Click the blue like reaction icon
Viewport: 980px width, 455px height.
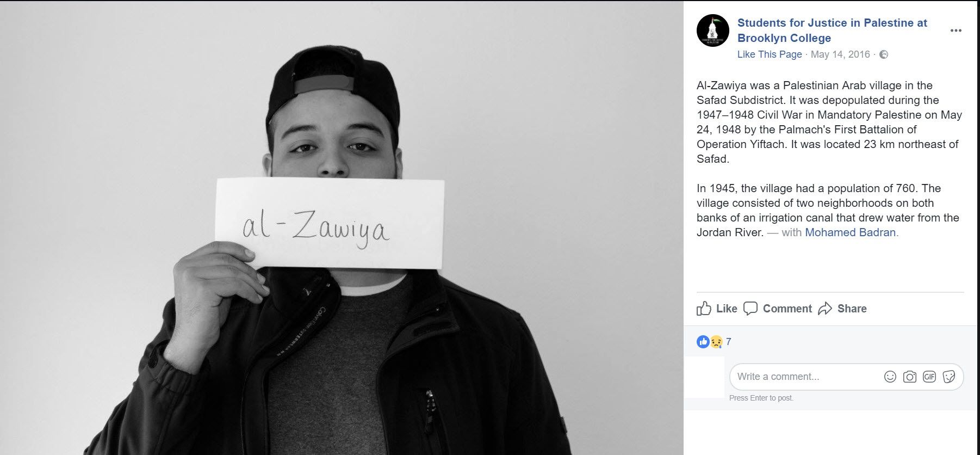coord(703,342)
